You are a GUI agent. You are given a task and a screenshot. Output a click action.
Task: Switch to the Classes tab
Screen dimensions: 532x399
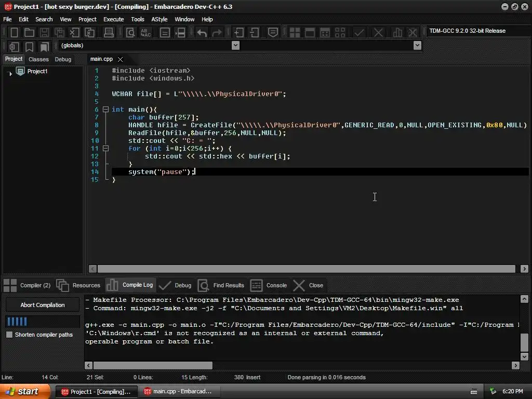pos(38,59)
